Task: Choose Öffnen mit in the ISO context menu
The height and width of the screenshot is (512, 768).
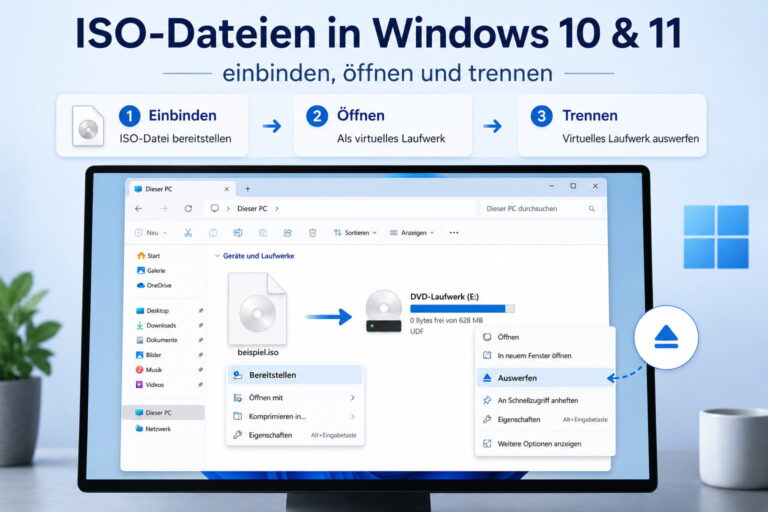Action: (295, 398)
